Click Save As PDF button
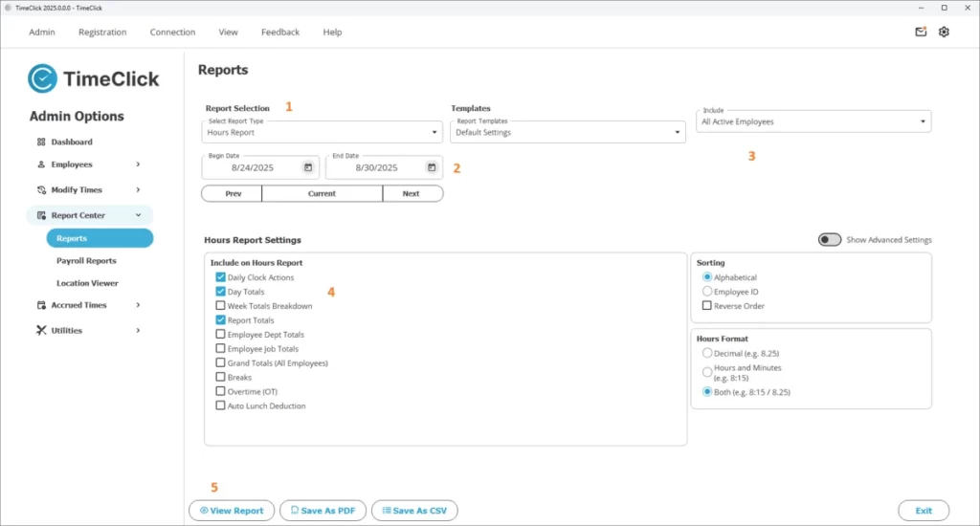 pos(323,511)
